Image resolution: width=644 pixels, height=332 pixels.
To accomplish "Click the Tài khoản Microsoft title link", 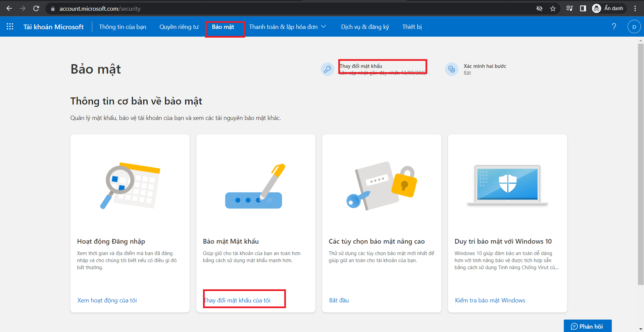I will pyautogui.click(x=53, y=27).
